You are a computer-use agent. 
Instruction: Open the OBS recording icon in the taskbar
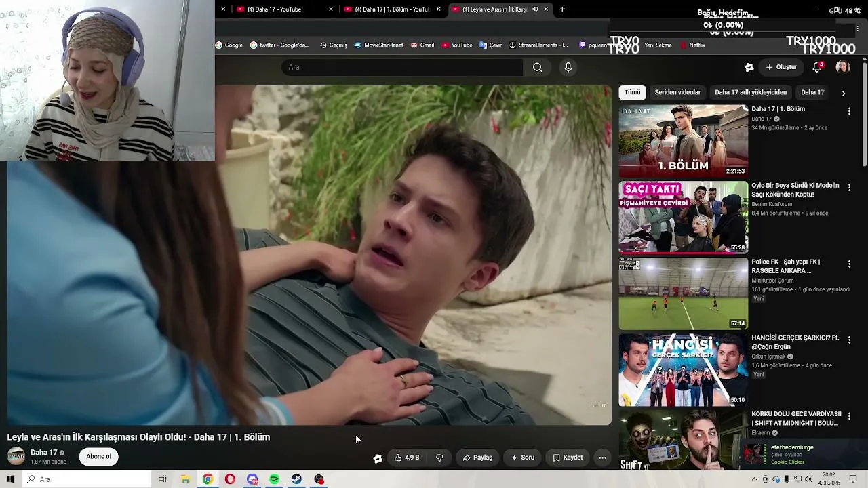click(319, 479)
